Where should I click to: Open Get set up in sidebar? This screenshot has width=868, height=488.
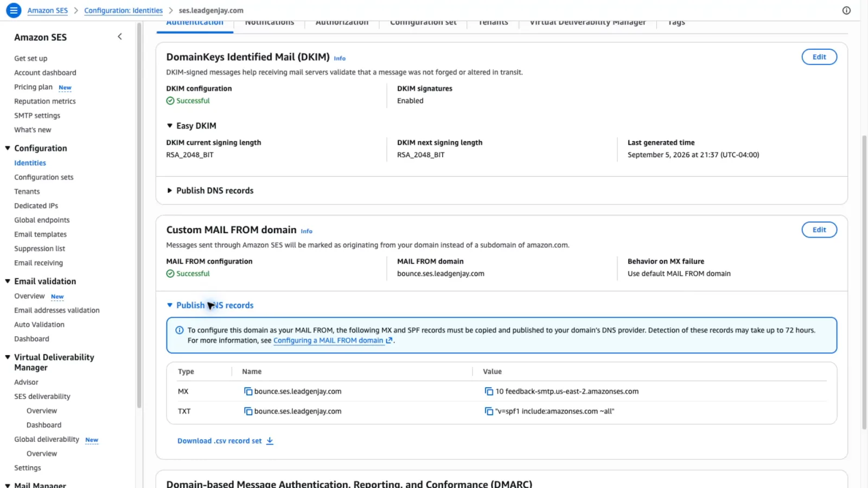click(x=30, y=59)
